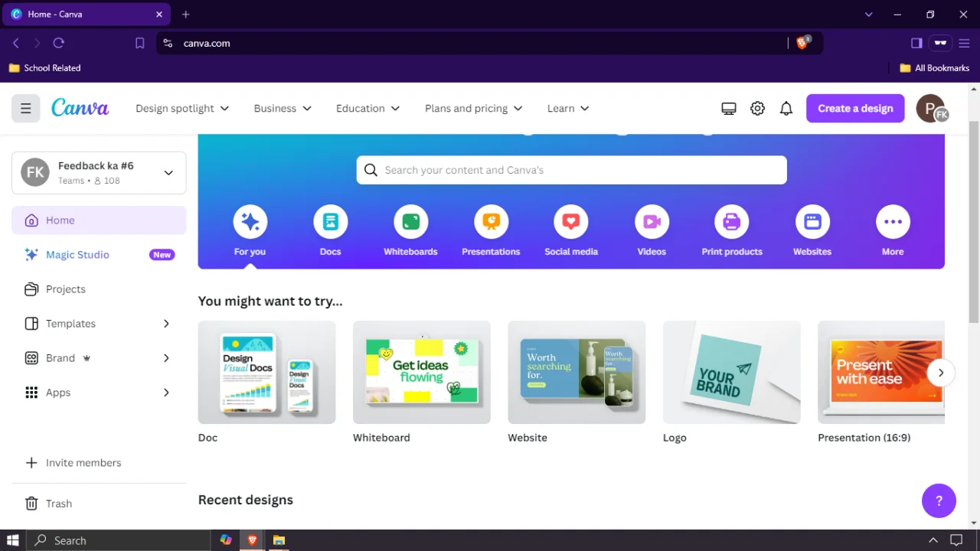Open the Presentation (16:9) thumbnail
980x551 pixels.
pyautogui.click(x=881, y=372)
